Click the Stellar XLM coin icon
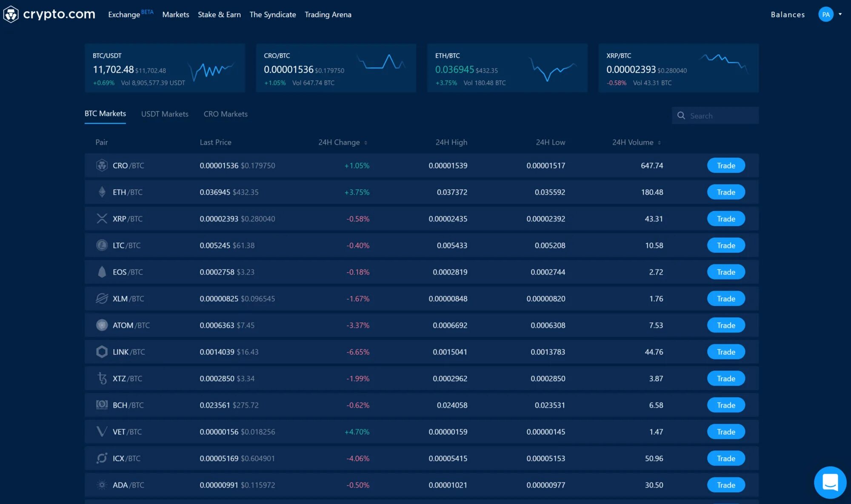 [102, 299]
